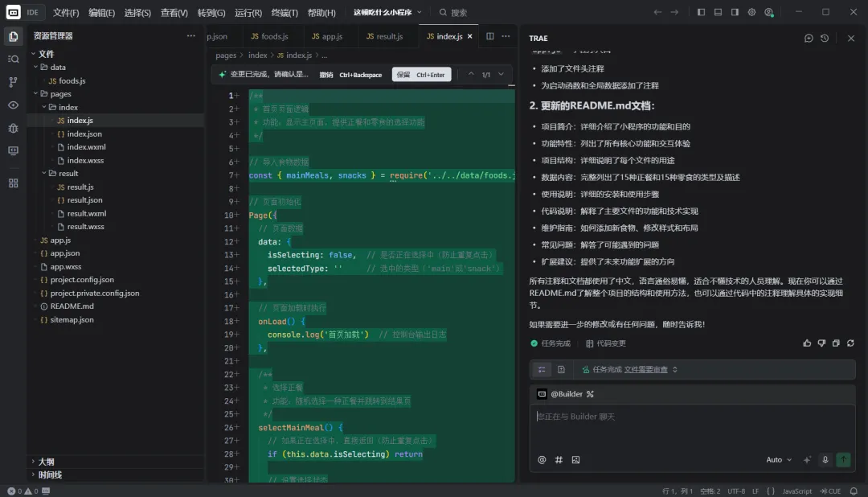The image size is (868, 497).
Task: Change the JavaScript language mode
Action: 796,491
